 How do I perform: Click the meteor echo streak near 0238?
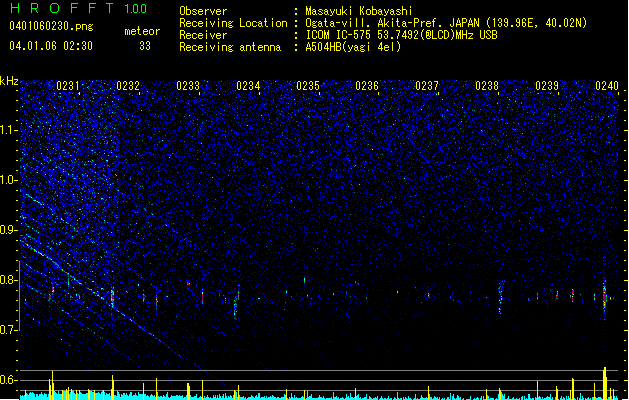(500, 297)
